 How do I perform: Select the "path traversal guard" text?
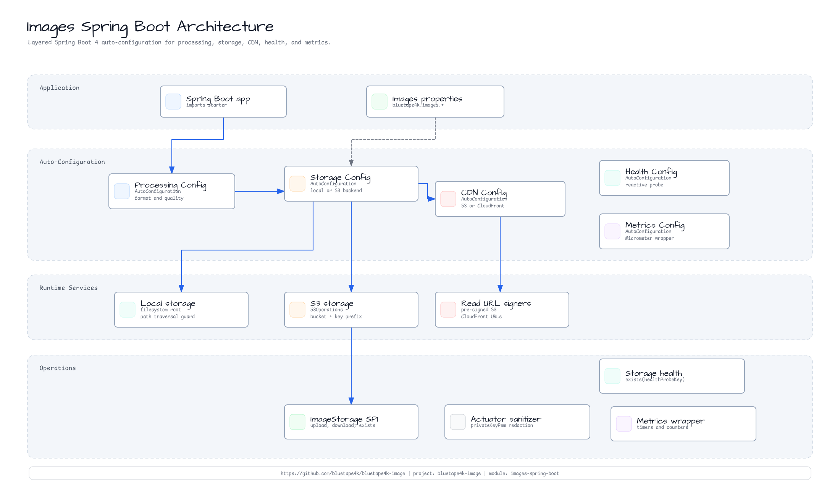coord(168,317)
